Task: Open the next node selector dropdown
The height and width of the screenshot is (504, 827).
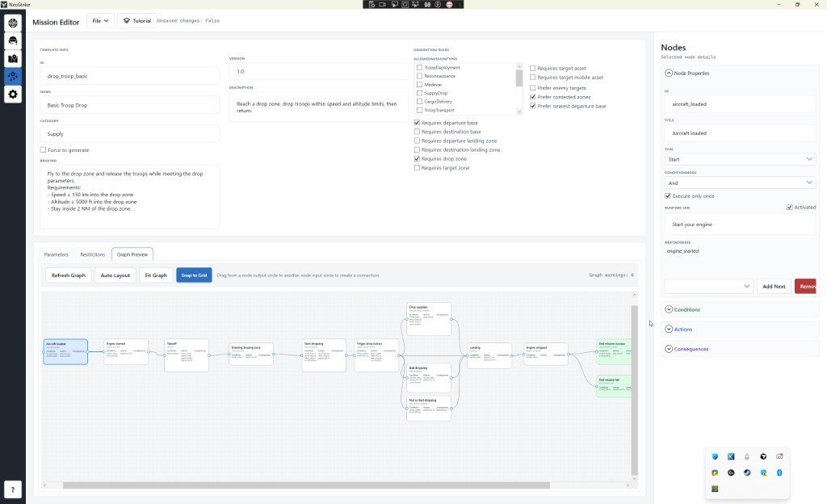Action: point(708,286)
